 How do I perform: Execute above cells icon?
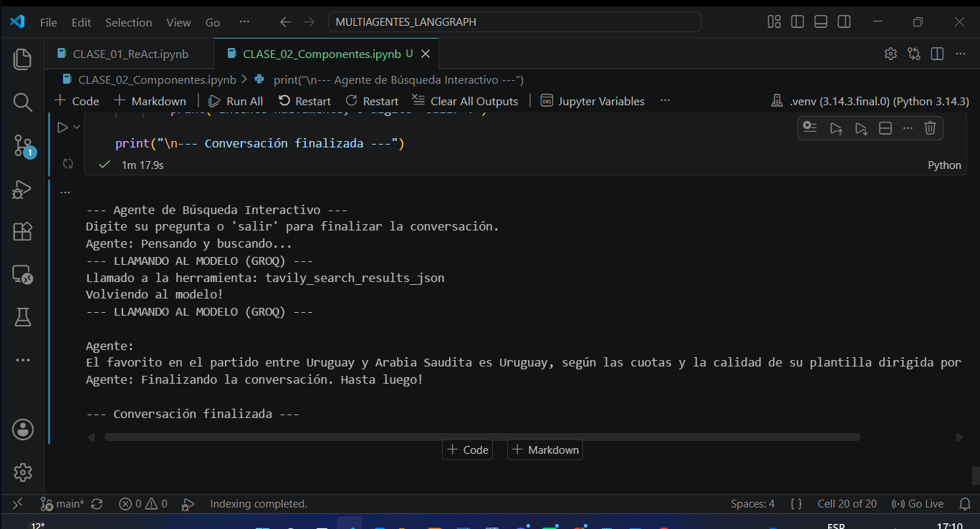tap(835, 128)
